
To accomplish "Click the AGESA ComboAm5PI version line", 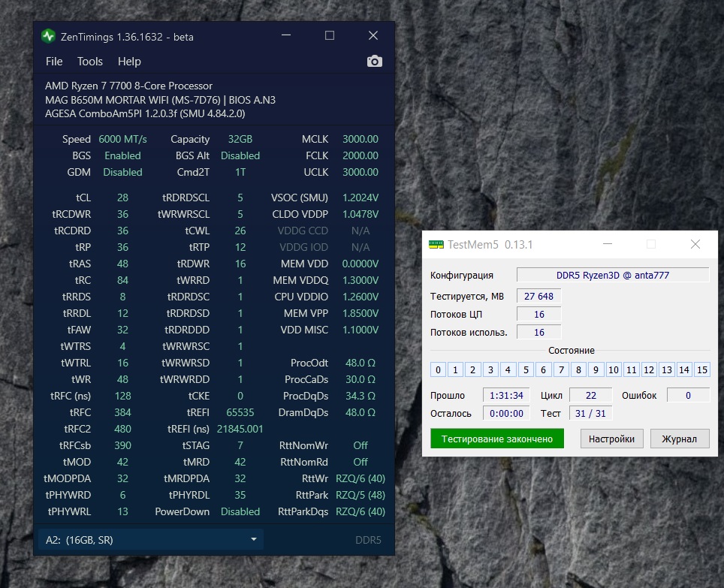I will [x=144, y=113].
